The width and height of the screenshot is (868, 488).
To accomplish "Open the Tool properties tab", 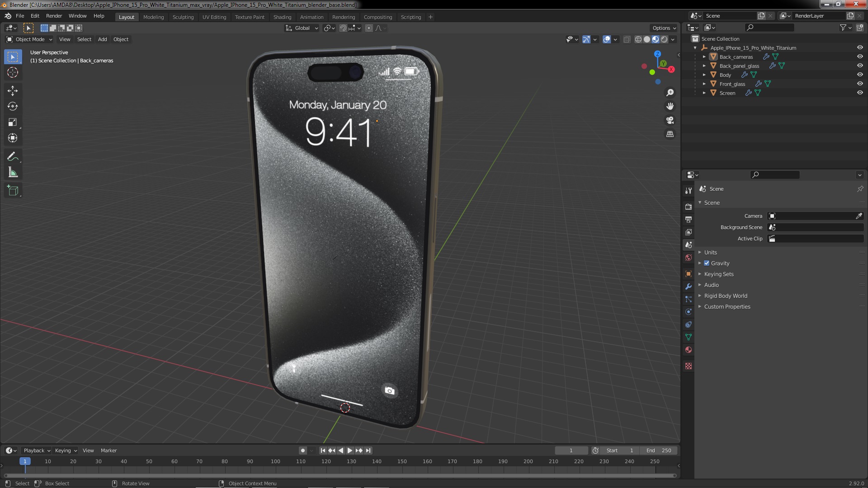I will tap(688, 190).
